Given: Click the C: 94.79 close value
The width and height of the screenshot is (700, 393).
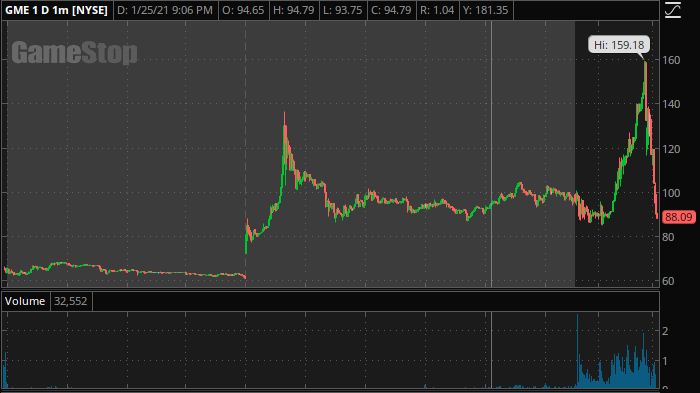Looking at the screenshot, I should 391,10.
